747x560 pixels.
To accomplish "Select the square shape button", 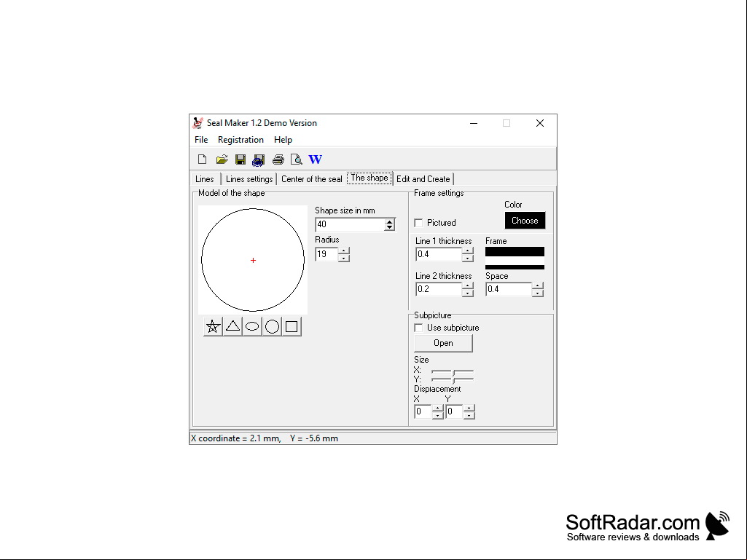I will tap(292, 327).
